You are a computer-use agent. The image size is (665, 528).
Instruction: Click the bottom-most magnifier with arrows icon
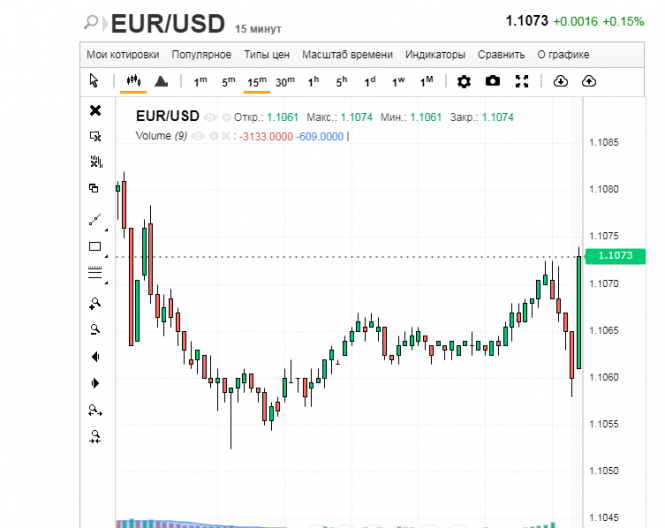tap(95, 436)
